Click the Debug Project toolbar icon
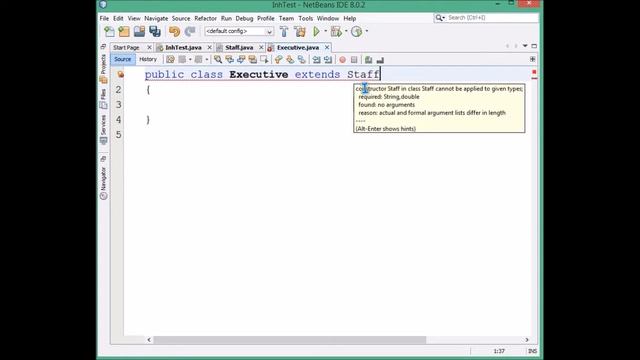Viewport: 640px width, 360px height. point(336,31)
